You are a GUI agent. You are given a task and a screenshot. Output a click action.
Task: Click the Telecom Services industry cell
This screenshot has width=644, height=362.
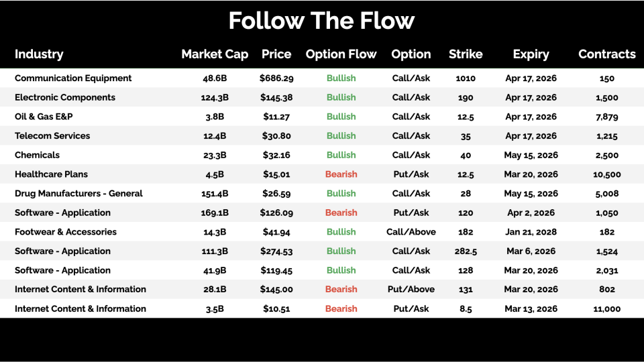(52, 136)
